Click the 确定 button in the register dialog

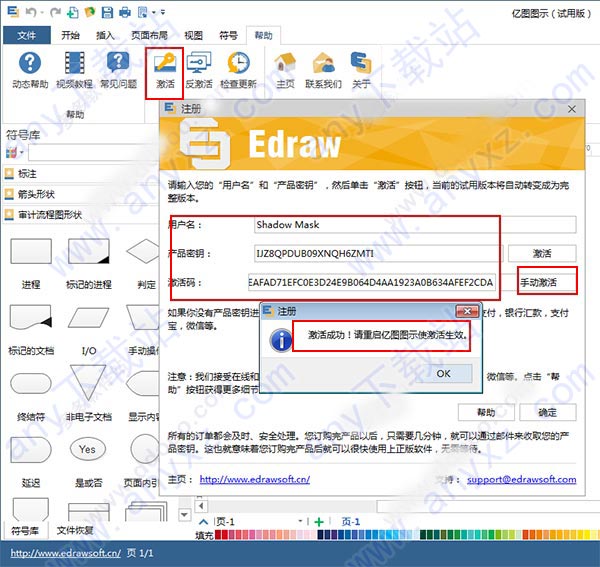[x=548, y=412]
